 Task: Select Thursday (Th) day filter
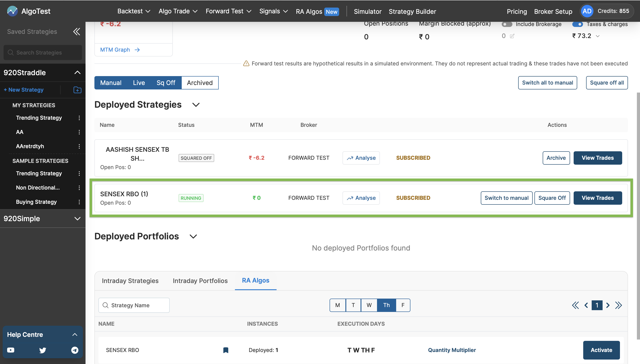pos(387,305)
